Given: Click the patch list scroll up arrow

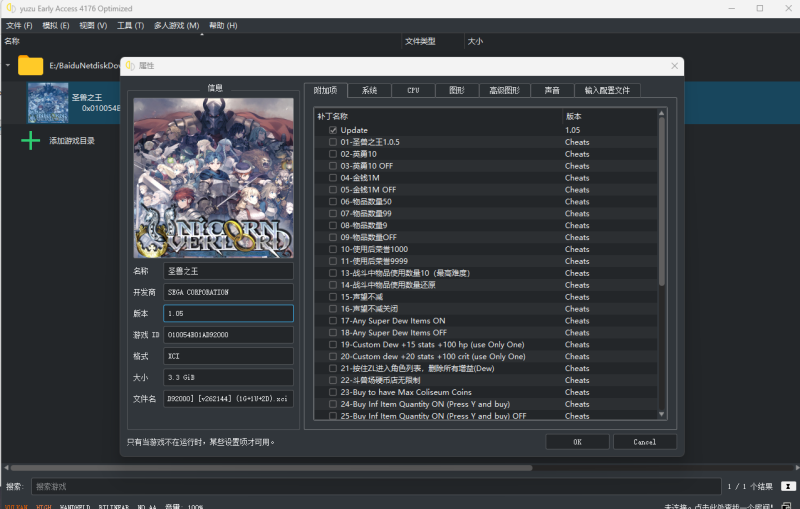Looking at the screenshot, I should tap(662, 113).
